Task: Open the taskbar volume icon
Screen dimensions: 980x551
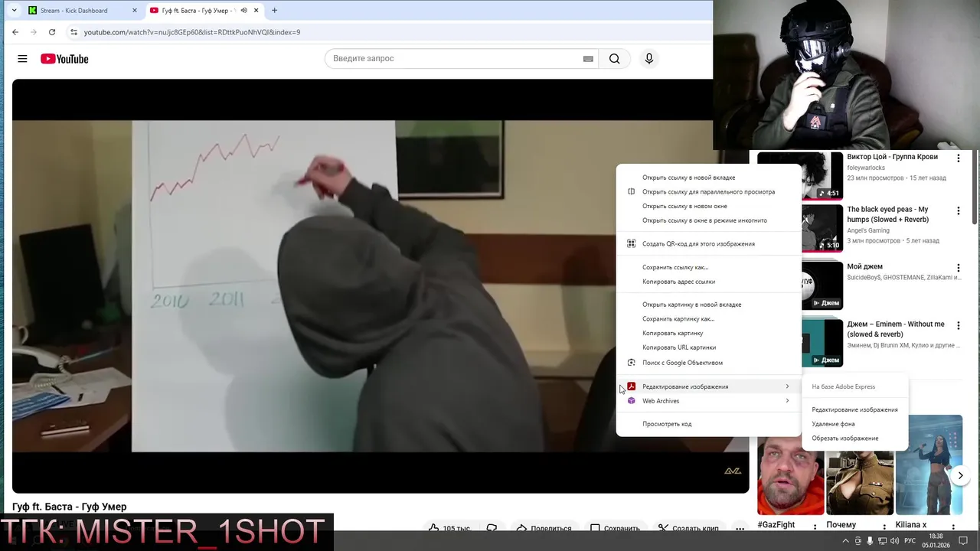Action: 895,541
